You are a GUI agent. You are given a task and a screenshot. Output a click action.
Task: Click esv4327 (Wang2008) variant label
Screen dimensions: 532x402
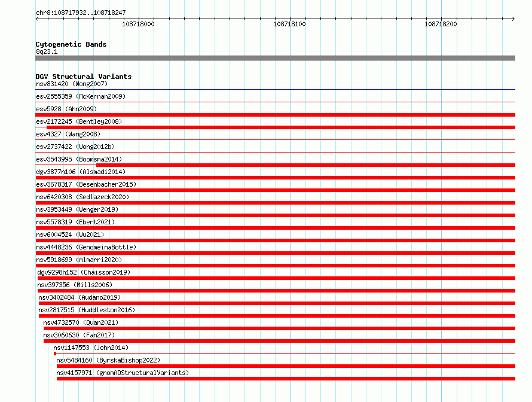68,134
